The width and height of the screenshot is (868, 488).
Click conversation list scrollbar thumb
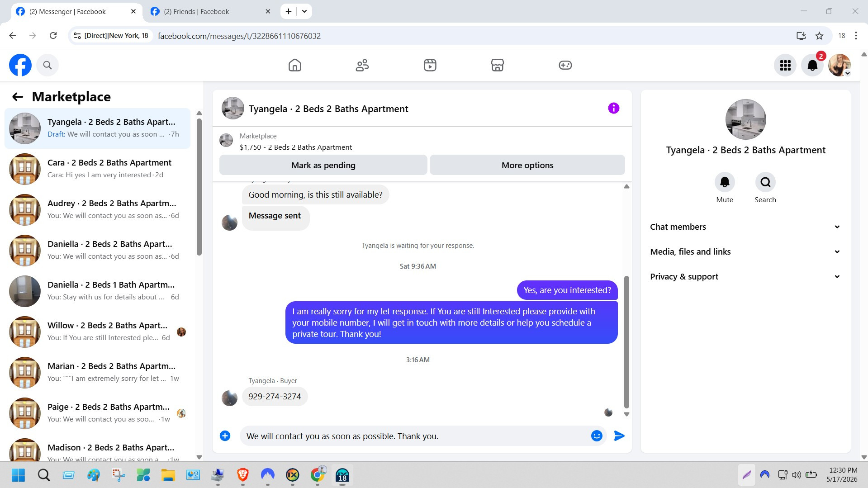[199, 187]
